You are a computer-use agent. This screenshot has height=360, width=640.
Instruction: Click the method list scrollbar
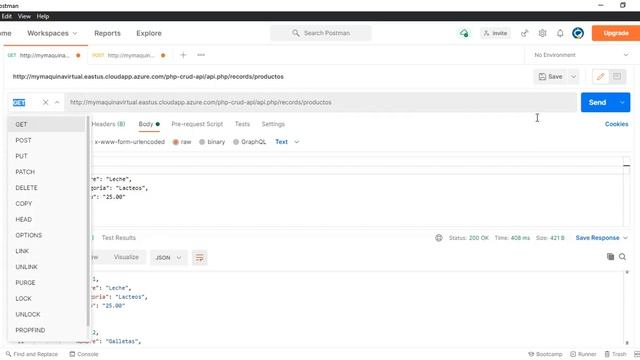tap(88, 221)
